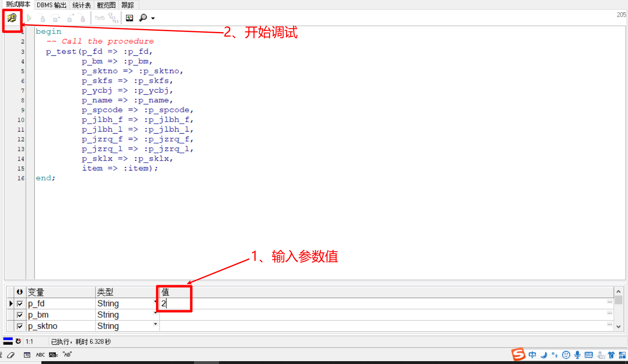The height and width of the screenshot is (364, 628).
Task: Uncheck the p_fd variable checkbox
Action: click(x=20, y=303)
